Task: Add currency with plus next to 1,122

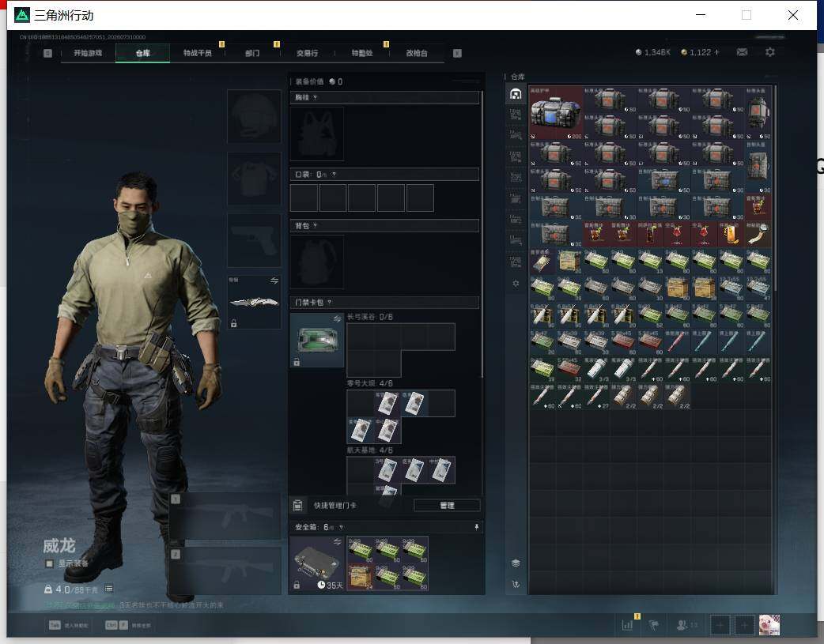Action: coord(716,52)
